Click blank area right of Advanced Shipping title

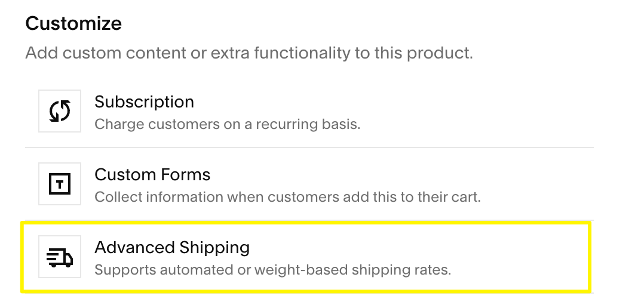tap(418, 248)
